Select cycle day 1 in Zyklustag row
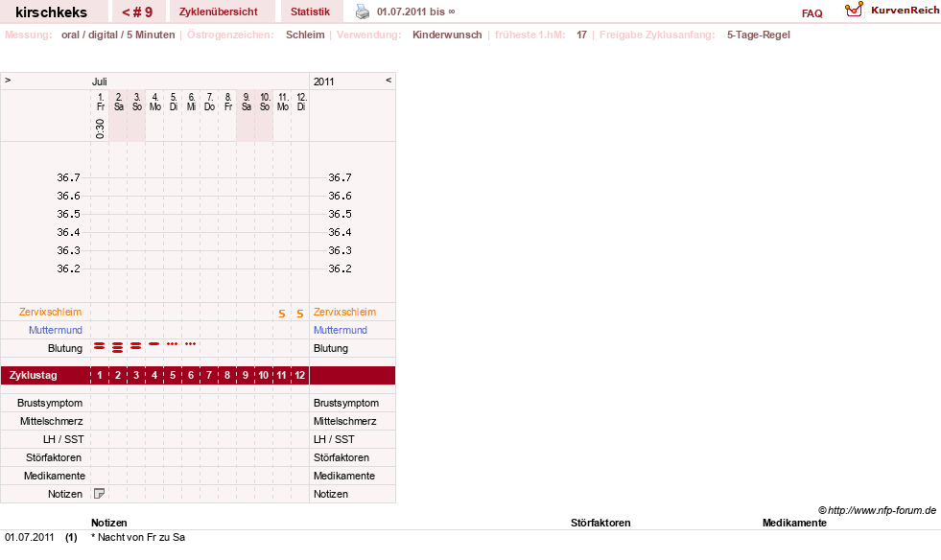941x560 pixels. [x=100, y=375]
